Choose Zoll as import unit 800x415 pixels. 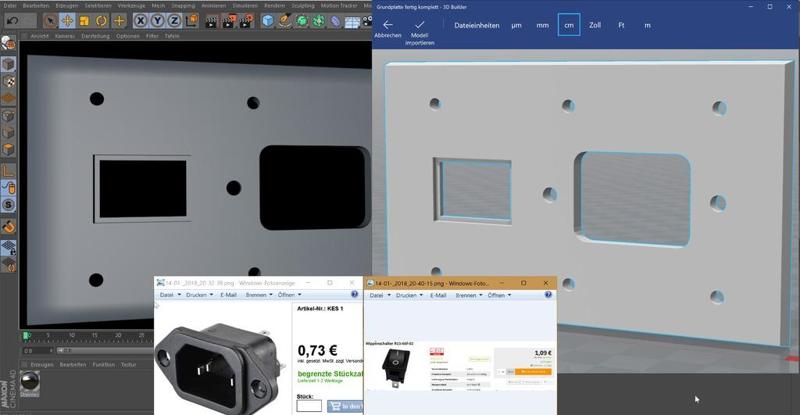[595, 25]
